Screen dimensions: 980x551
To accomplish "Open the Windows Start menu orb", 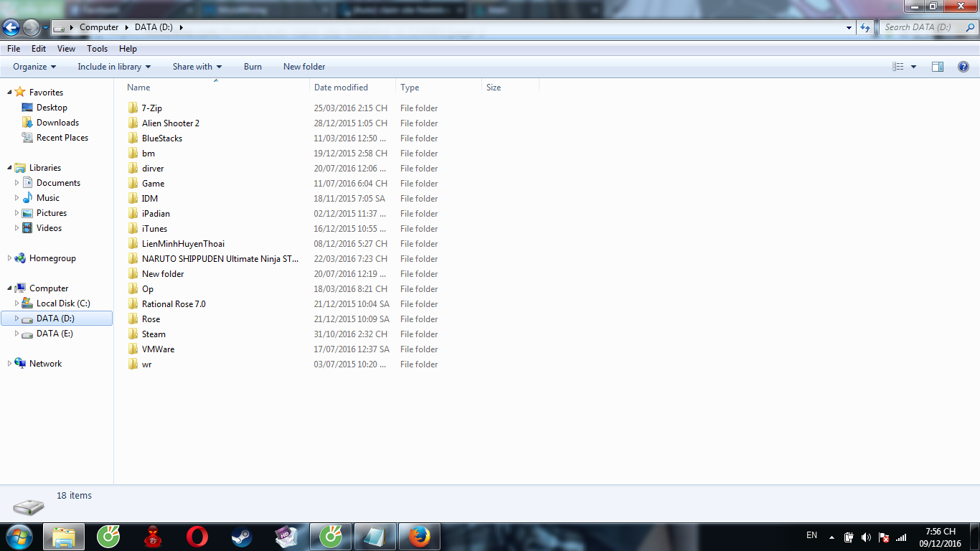I will click(x=18, y=537).
